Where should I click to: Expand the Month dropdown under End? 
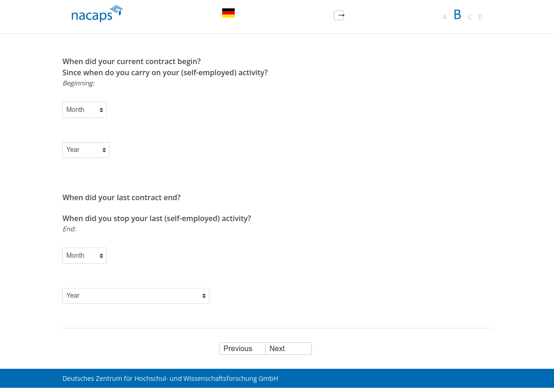point(85,256)
